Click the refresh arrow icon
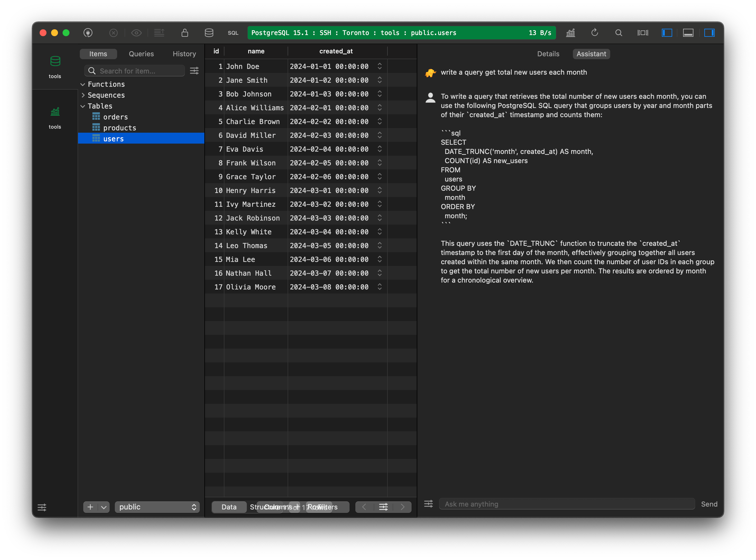The height and width of the screenshot is (560, 756). pos(594,32)
